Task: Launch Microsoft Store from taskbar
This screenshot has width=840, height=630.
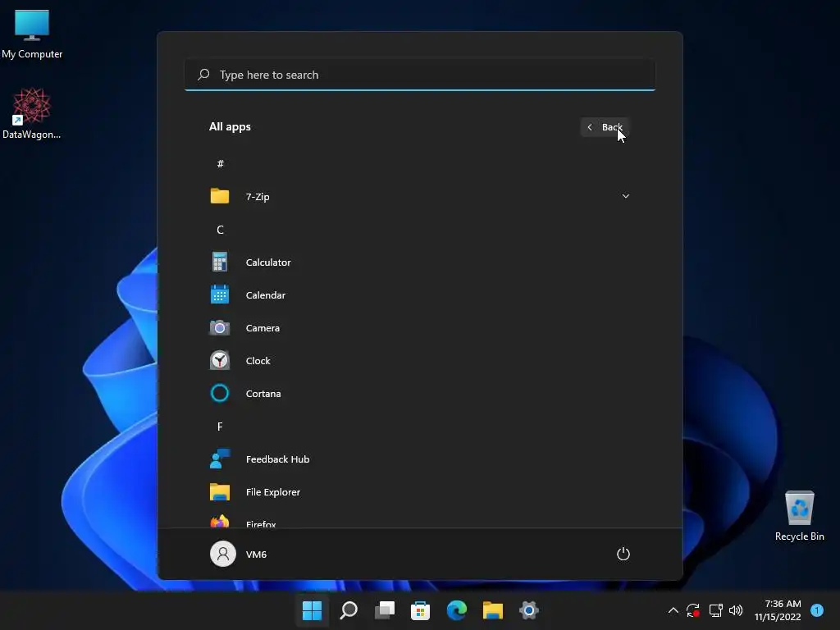Action: click(421, 610)
